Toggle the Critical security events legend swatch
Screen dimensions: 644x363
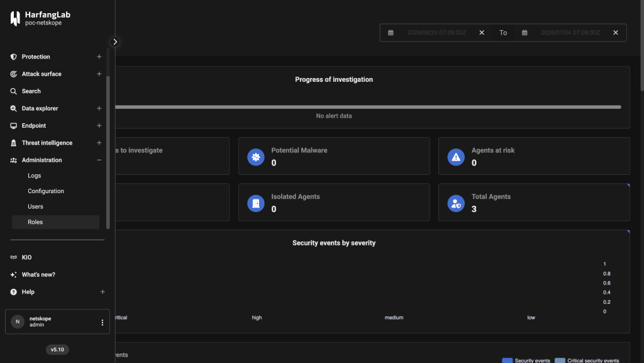[x=560, y=360]
